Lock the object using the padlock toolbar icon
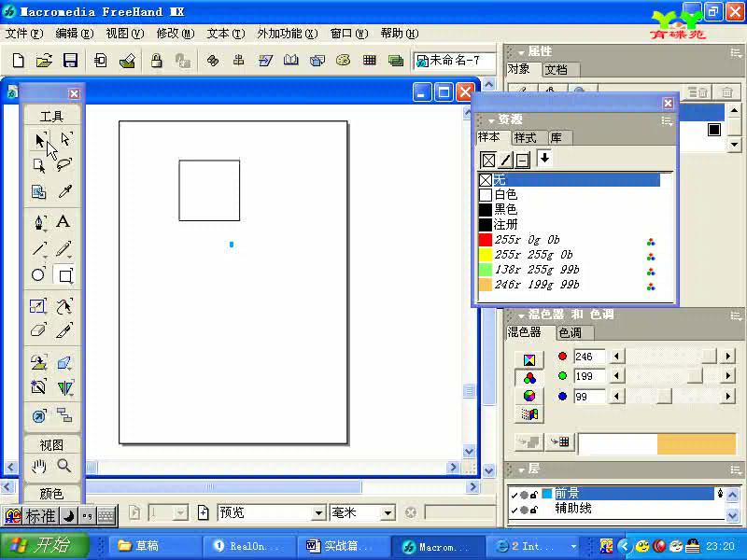This screenshot has height=560, width=747. (156, 61)
